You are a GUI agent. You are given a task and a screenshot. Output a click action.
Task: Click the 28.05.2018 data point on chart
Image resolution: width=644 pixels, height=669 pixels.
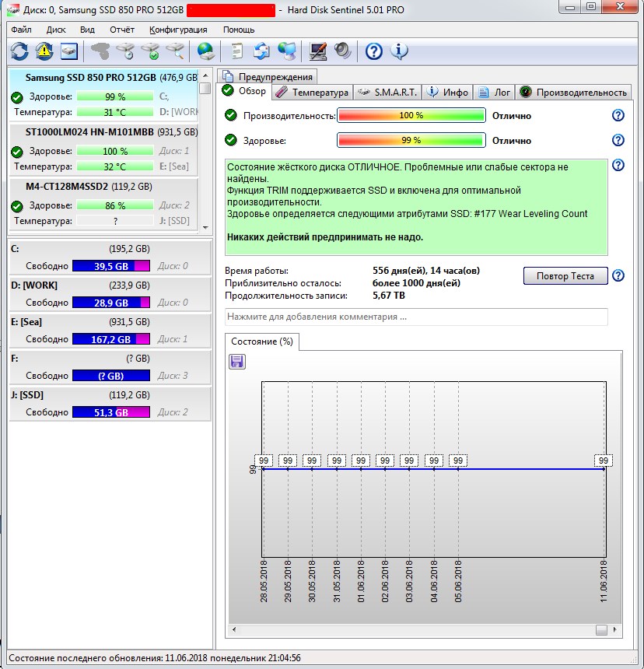pos(264,469)
